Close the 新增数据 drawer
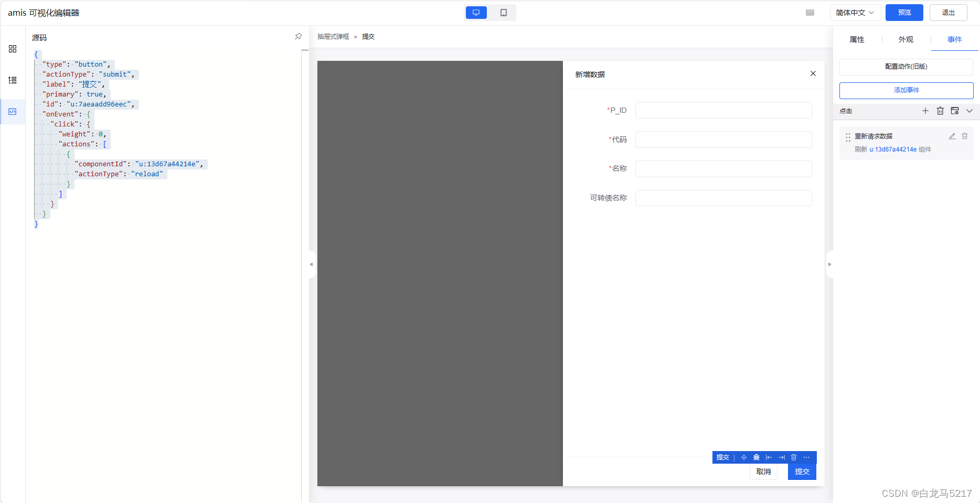This screenshot has width=980, height=503. click(813, 73)
